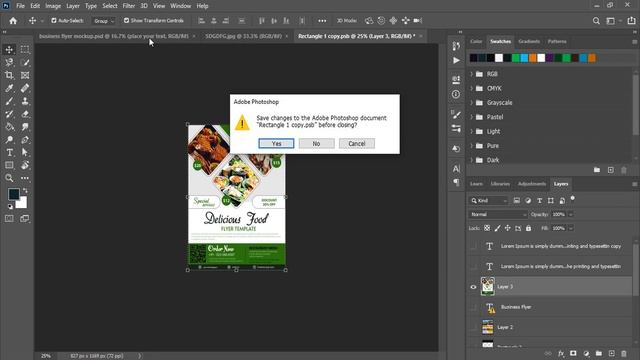Expand the CMYK swatch folder

[x=471, y=88]
